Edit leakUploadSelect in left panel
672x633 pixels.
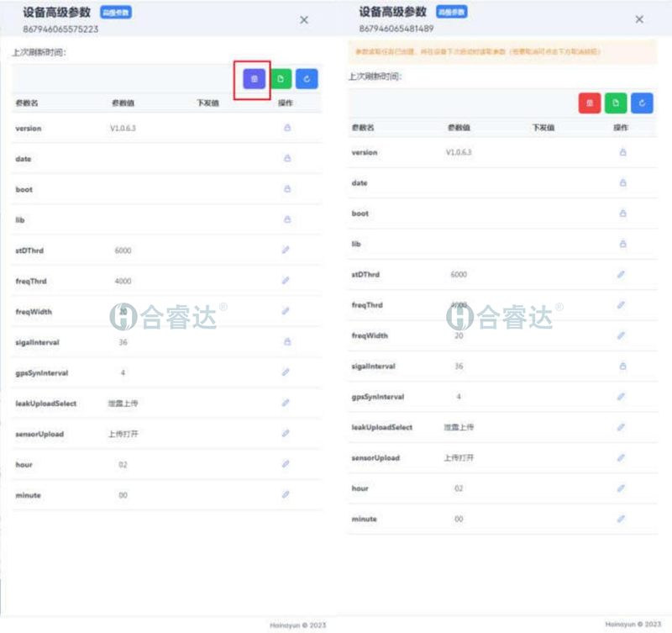pyautogui.click(x=286, y=404)
